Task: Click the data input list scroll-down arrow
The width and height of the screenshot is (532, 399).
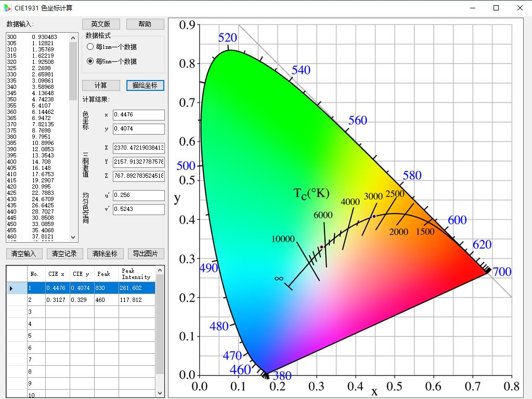Action: [x=73, y=237]
